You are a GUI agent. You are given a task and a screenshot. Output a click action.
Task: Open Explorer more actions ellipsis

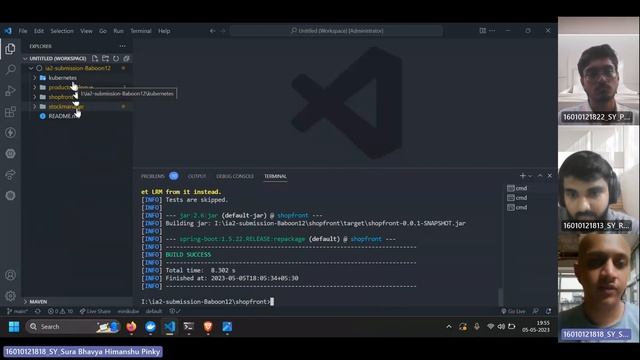[122, 46]
